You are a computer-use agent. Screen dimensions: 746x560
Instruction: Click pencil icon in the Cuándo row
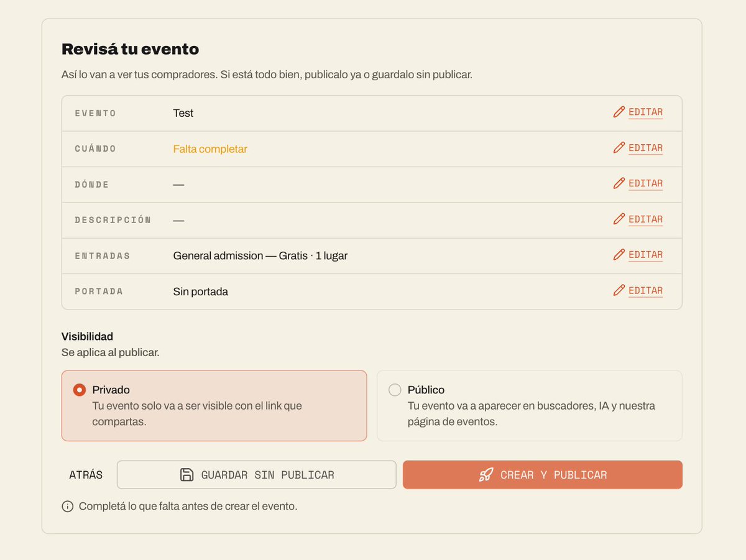(x=619, y=147)
